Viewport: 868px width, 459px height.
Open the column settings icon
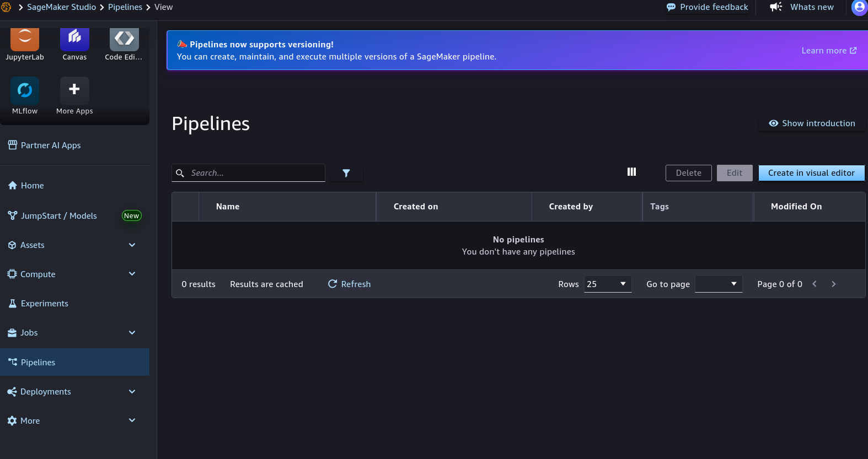pyautogui.click(x=631, y=172)
